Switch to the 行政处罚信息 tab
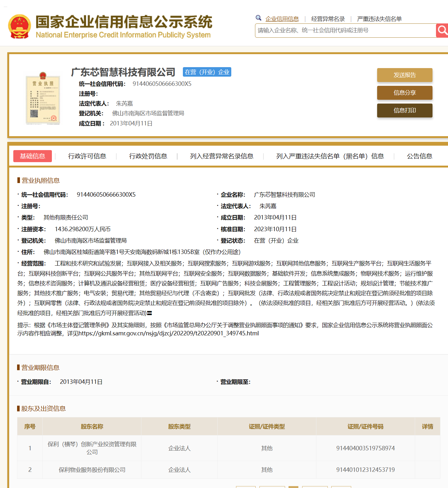 pos(149,156)
